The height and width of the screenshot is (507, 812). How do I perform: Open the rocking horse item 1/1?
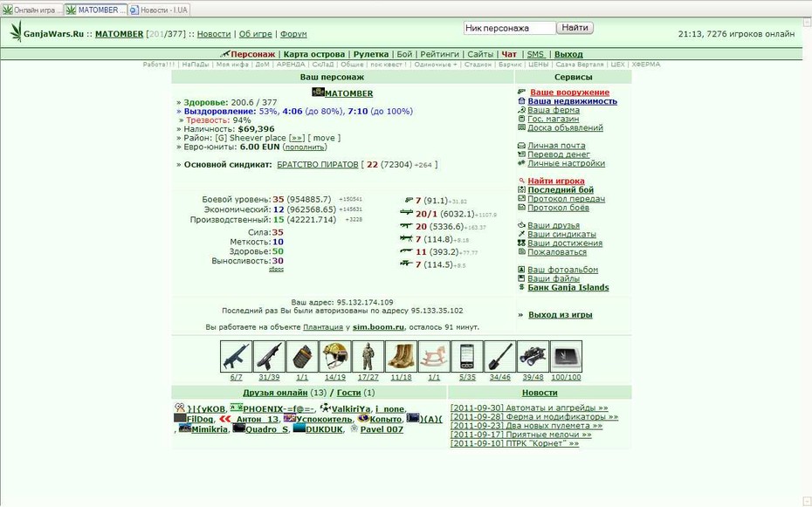tap(434, 356)
